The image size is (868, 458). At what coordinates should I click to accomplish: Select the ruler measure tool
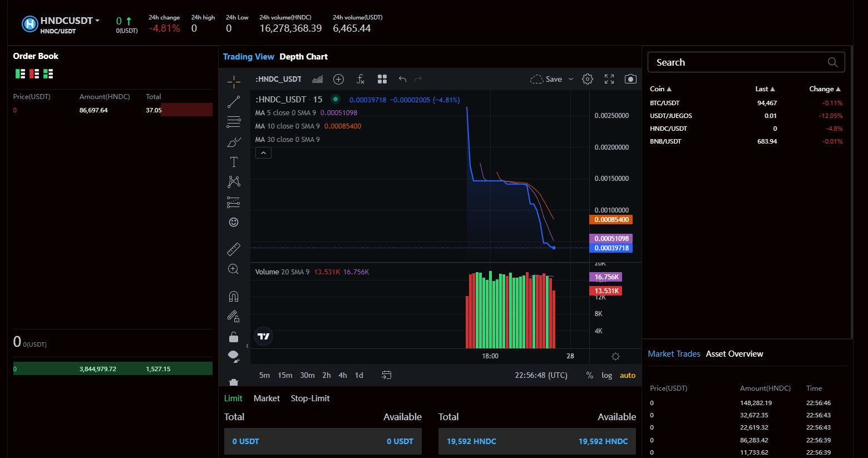(x=234, y=249)
